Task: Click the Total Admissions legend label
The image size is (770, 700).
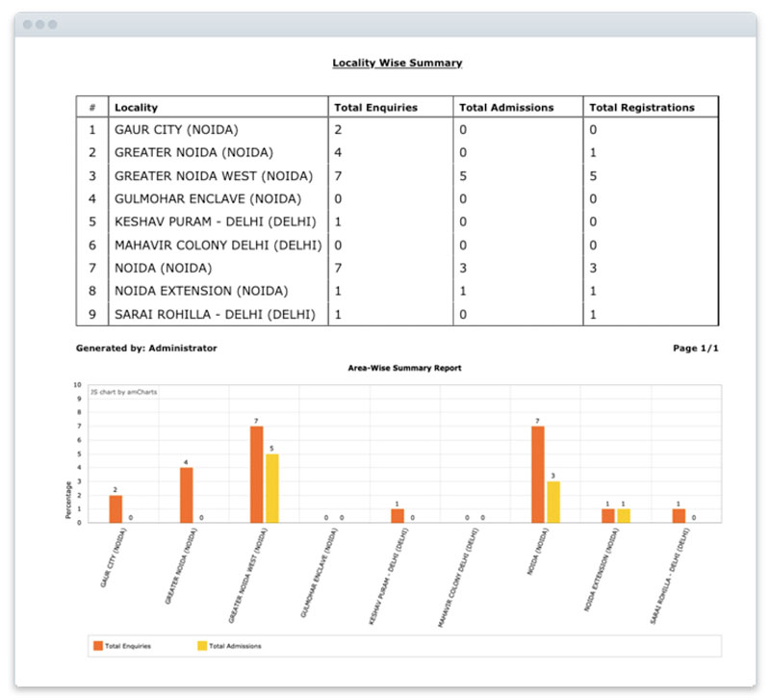Action: [x=235, y=646]
